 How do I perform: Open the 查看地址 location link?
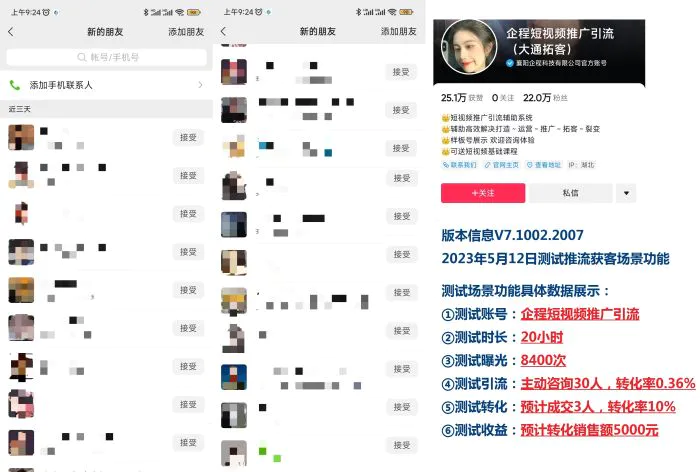[x=544, y=165]
